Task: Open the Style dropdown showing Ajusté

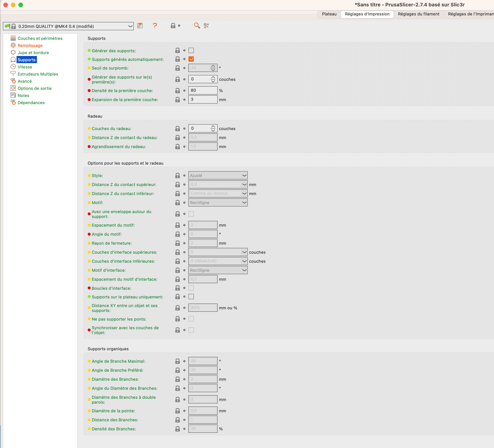Action: coord(218,176)
